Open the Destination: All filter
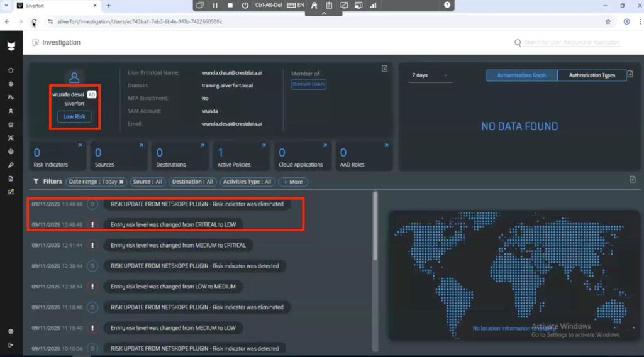This screenshot has width=644, height=357. click(192, 182)
